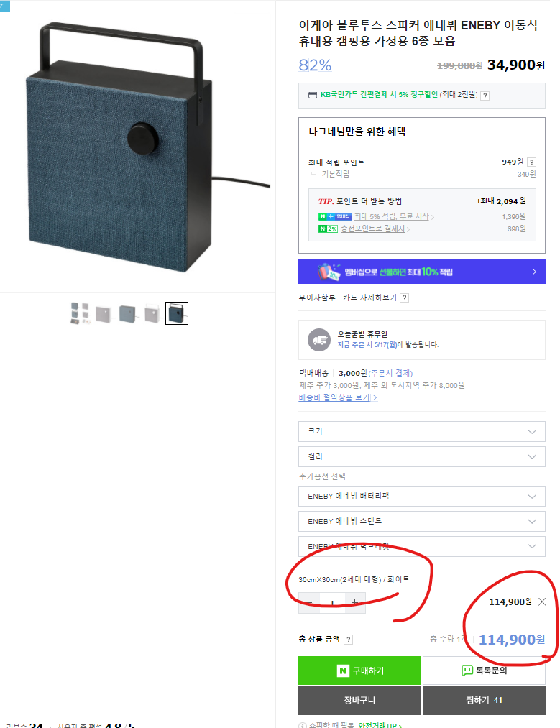Click the 찜하기 41 wishlist button
The image size is (560, 728).
(484, 700)
